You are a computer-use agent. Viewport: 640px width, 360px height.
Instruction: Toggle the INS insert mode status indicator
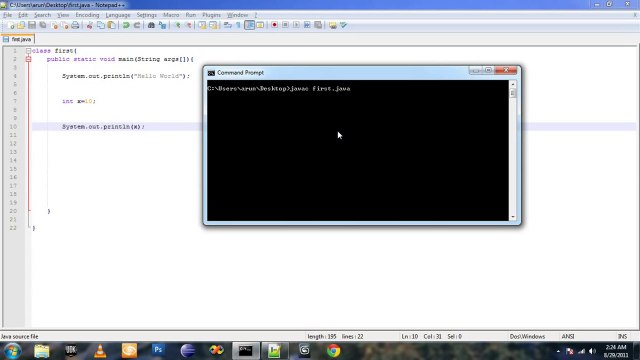622,336
